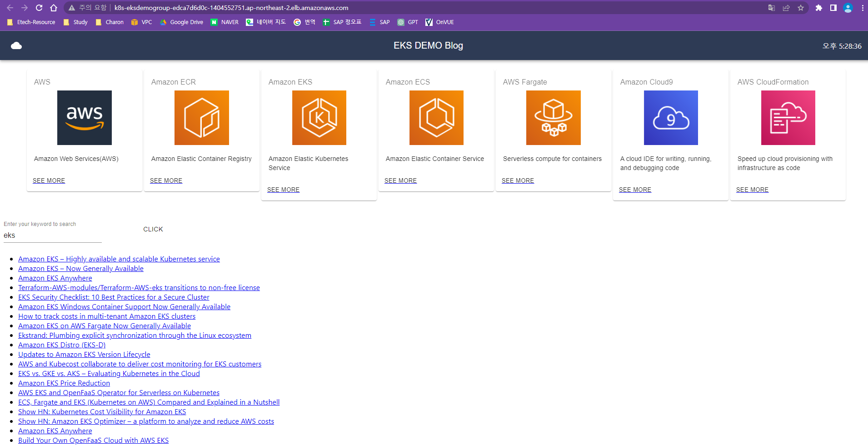
Task: Click SEE MORE on the AWS card
Action: click(x=49, y=180)
